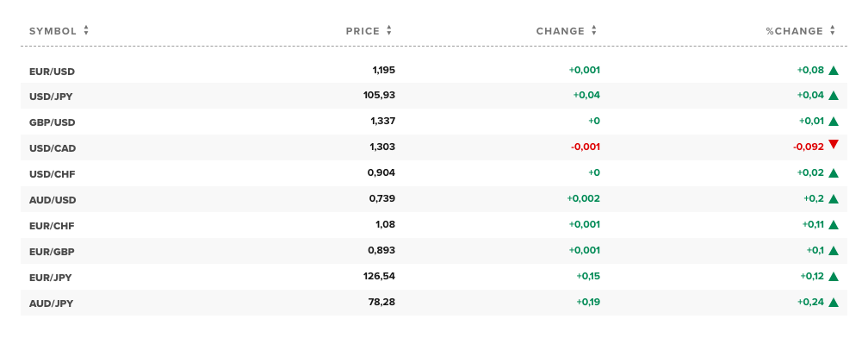Select the USD/CAD currency pair
The image size is (868, 338).
click(x=53, y=148)
